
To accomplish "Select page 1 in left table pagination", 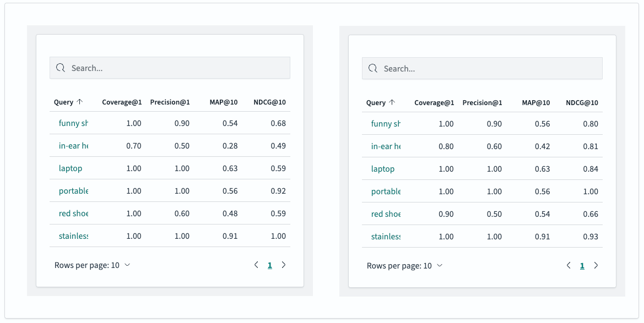I will 270,265.
